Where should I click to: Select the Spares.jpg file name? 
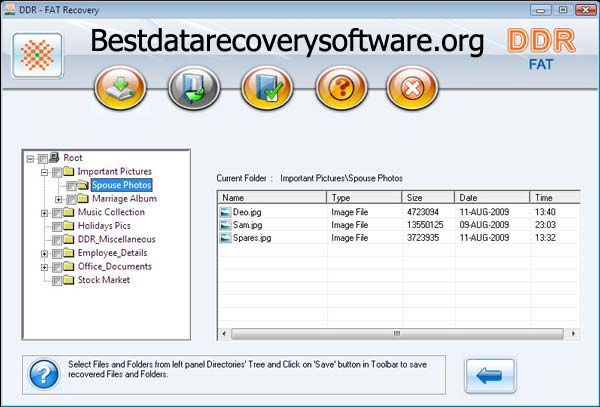[x=252, y=238]
